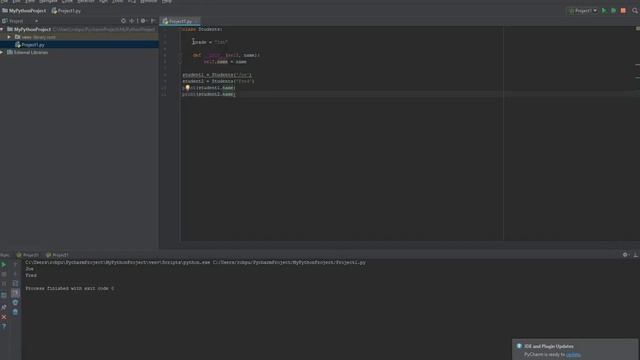Click MyPythonProject breadcrumb in navigation bar
Viewport: 640px width, 360px height.
click(24, 11)
